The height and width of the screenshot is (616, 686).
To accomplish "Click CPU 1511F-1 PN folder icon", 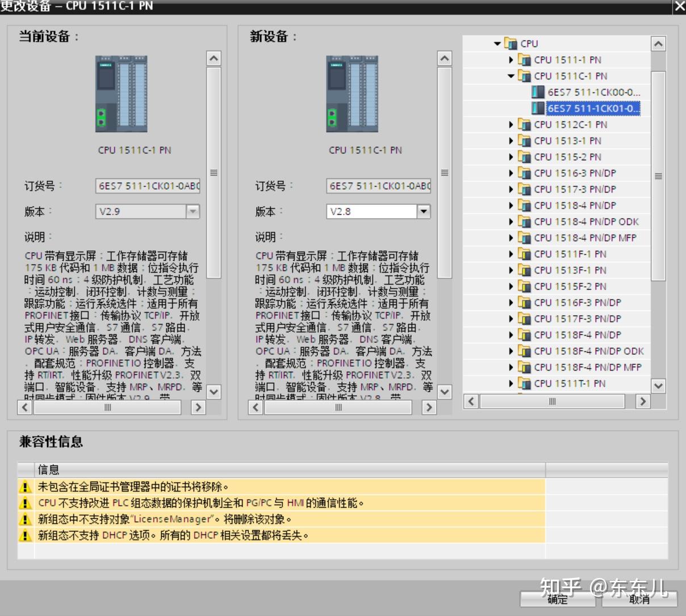I will click(x=524, y=254).
